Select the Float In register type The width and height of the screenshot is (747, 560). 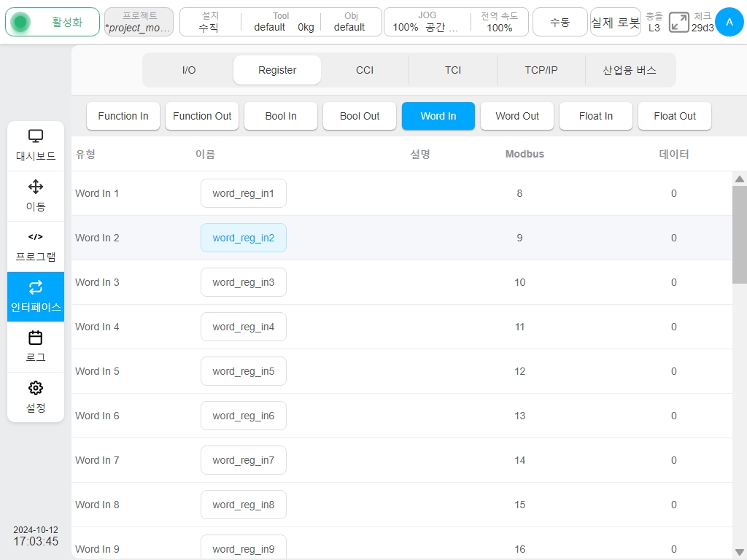tap(596, 116)
